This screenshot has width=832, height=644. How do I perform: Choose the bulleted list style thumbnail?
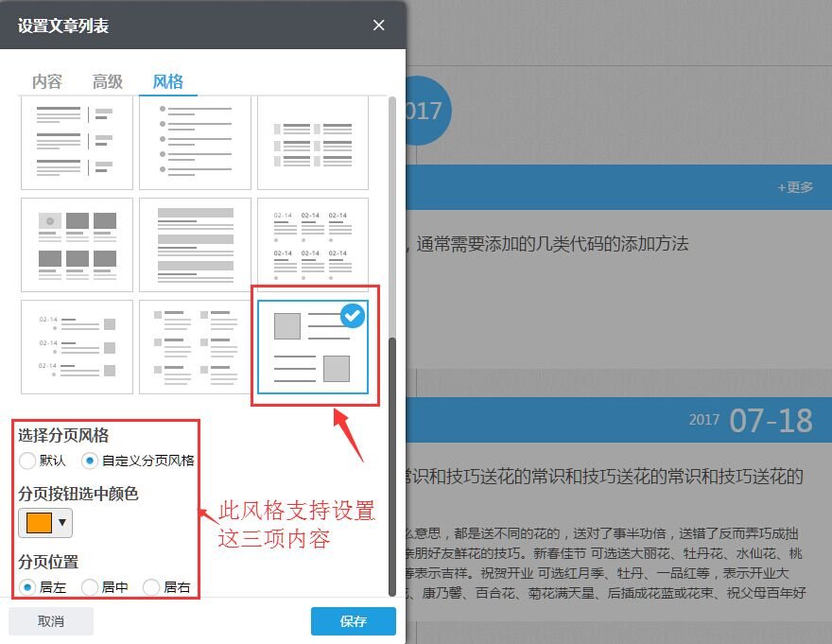coord(195,142)
